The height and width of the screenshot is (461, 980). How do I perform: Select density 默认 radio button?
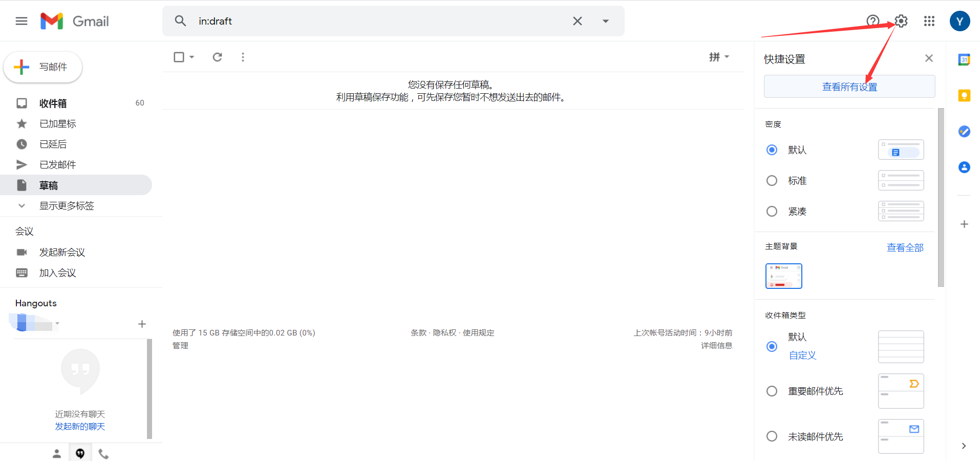click(x=772, y=150)
